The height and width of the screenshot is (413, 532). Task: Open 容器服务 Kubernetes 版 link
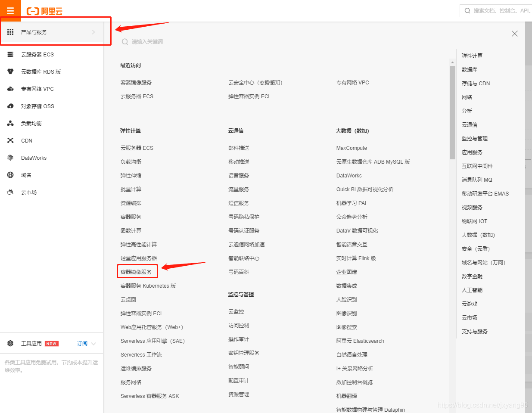pyautogui.click(x=148, y=286)
